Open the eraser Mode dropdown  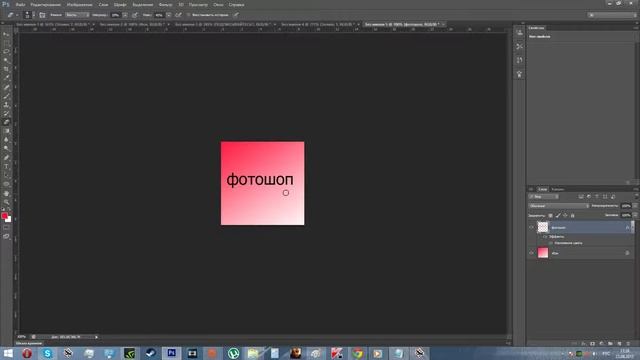coord(77,15)
